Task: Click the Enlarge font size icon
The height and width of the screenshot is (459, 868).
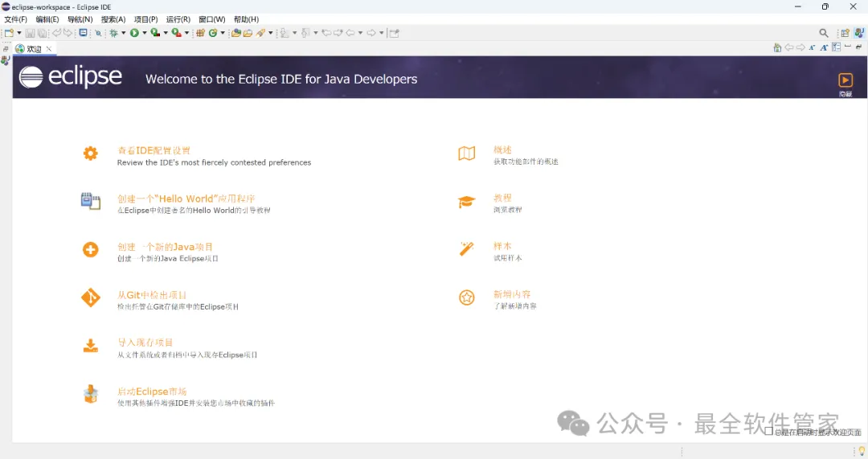Action: (824, 47)
